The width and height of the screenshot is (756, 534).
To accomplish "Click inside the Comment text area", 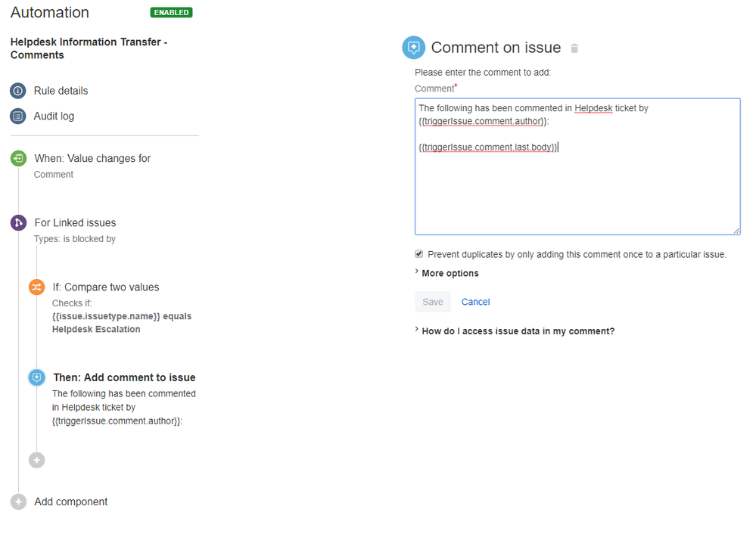I will pyautogui.click(x=577, y=166).
